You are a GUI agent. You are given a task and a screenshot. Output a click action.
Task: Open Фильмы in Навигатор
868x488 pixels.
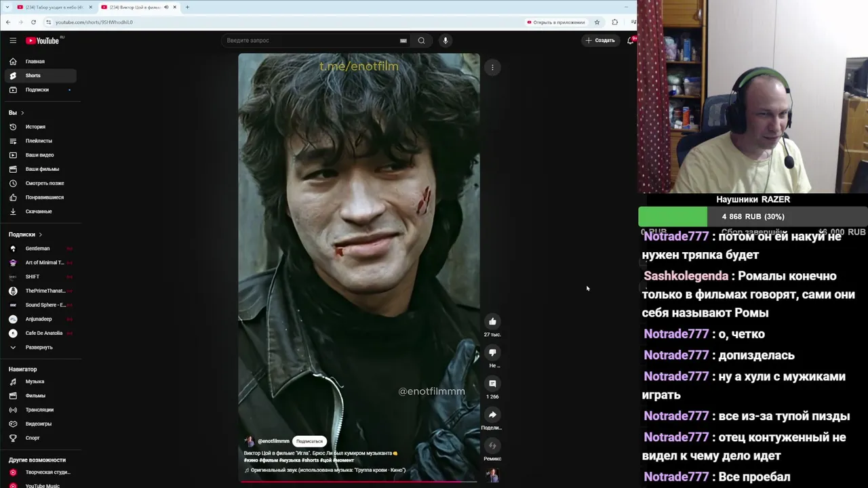[x=41, y=396]
